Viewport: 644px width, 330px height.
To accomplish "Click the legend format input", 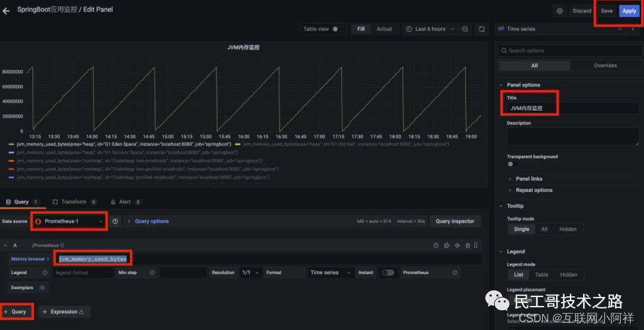I will click(82, 273).
